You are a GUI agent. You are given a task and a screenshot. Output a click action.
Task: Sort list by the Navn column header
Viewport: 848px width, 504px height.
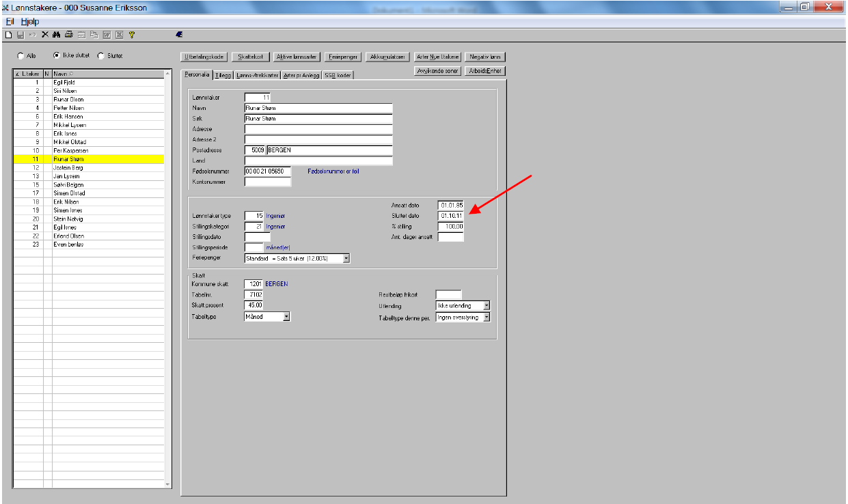(108, 73)
